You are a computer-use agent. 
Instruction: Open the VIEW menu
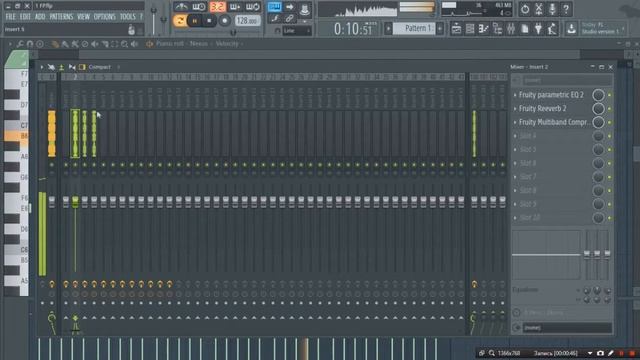(83, 17)
